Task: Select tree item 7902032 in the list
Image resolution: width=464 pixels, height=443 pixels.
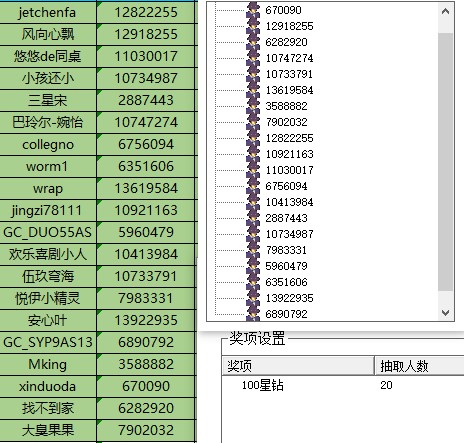Action: pos(286,122)
